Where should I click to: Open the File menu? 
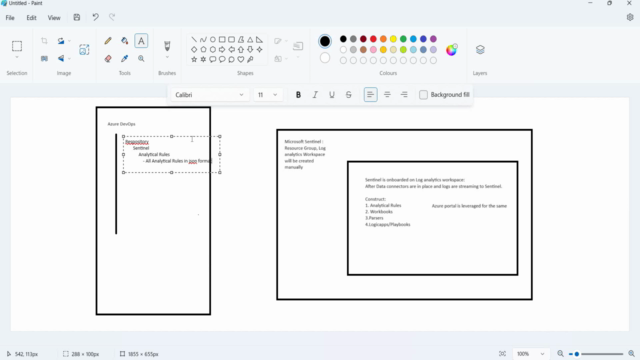10,18
